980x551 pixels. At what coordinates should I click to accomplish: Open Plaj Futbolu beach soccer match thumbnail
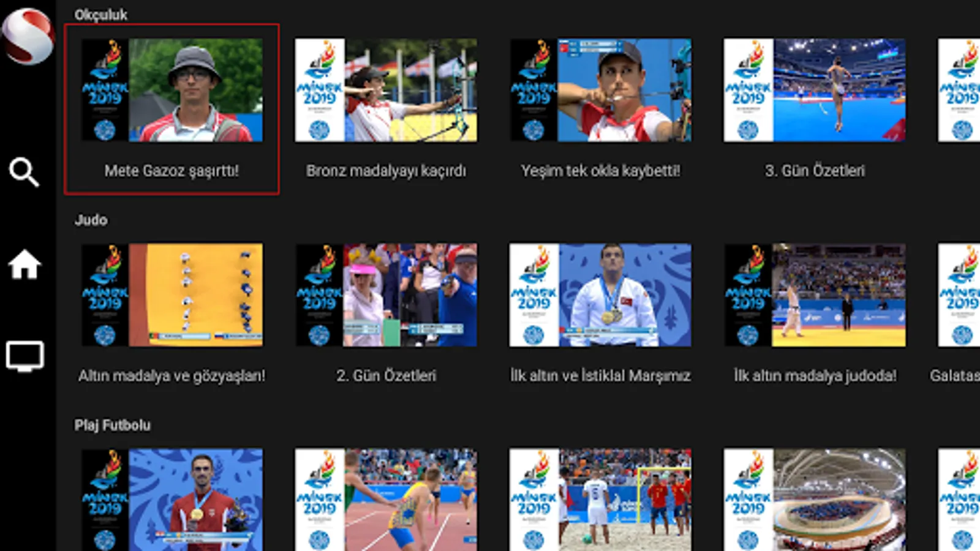(x=600, y=500)
